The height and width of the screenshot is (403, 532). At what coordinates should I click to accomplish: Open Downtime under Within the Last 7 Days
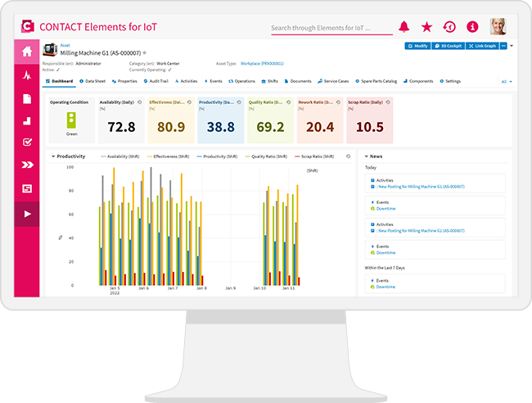pos(385,287)
